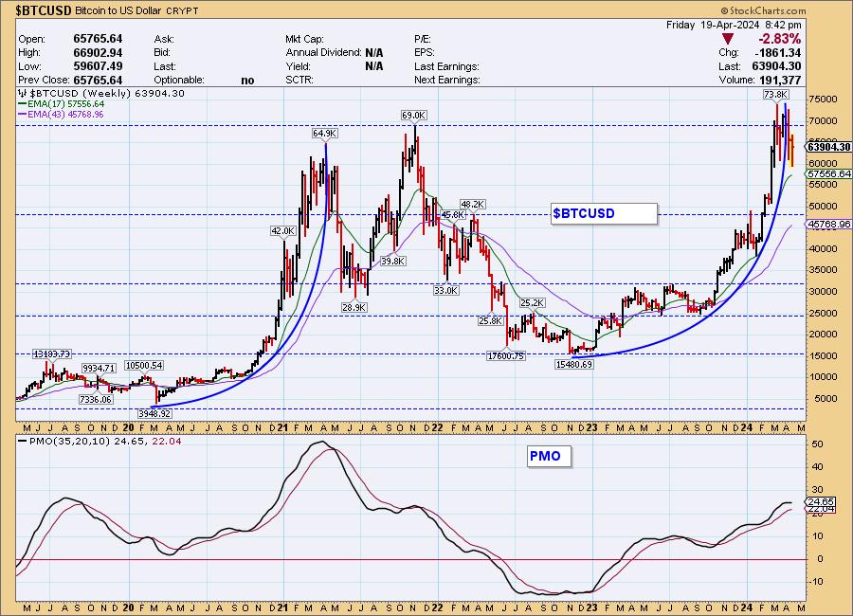Image resolution: width=853 pixels, height=616 pixels.
Task: Click the 10500.54 price label
Action: [x=144, y=366]
